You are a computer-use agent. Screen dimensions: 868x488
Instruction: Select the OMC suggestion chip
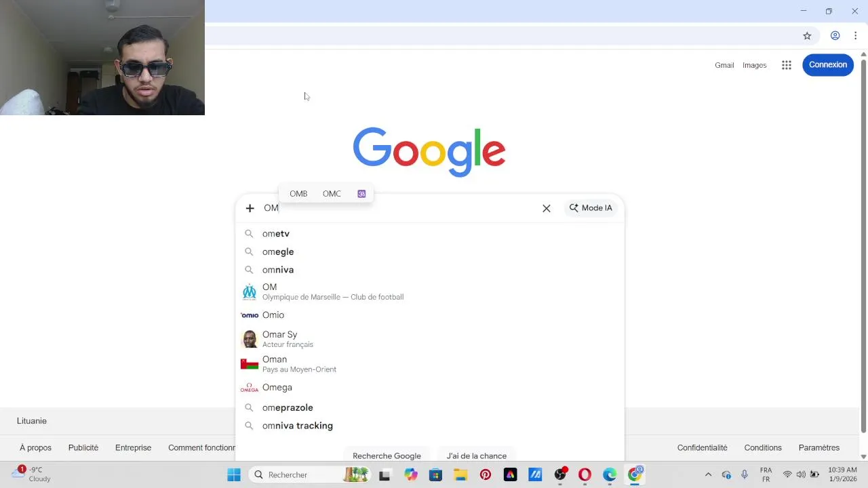[332, 194]
